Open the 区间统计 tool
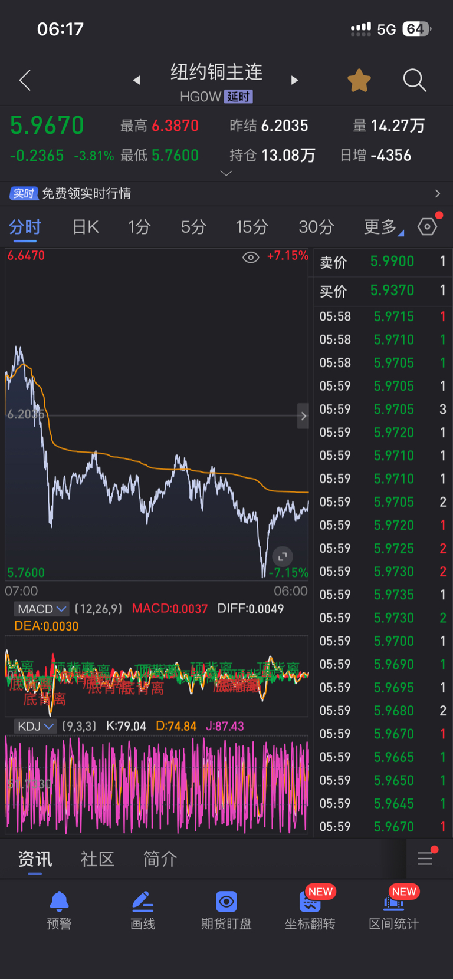 pos(394,910)
